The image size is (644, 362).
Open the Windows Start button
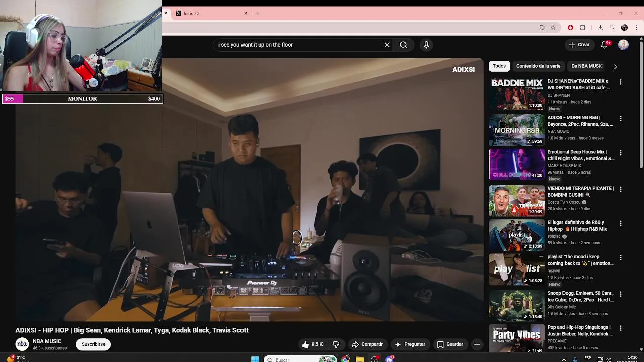pos(255,359)
